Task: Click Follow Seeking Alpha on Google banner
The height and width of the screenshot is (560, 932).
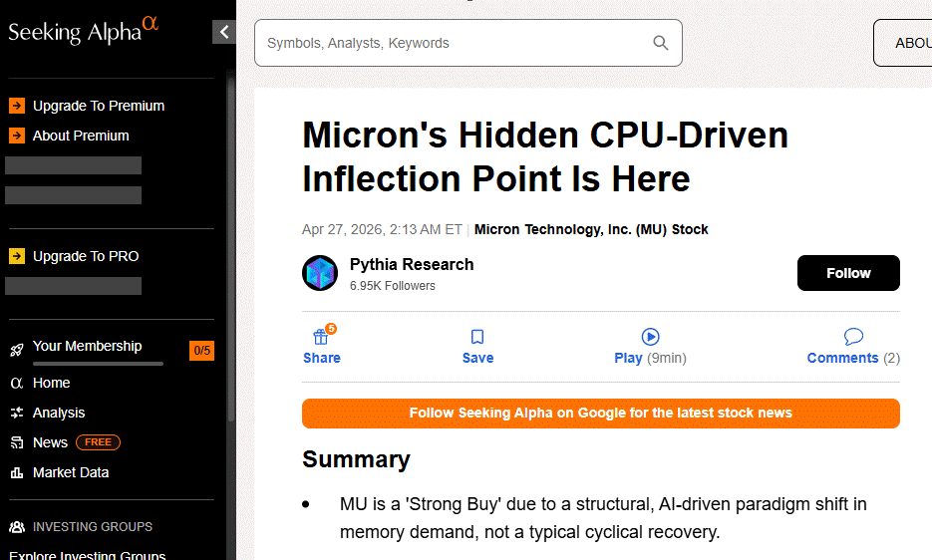Action: (600, 414)
